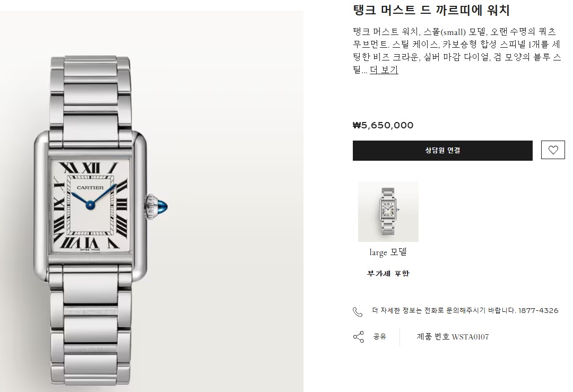
Task: Click the product description paragraph
Action: pos(457,50)
